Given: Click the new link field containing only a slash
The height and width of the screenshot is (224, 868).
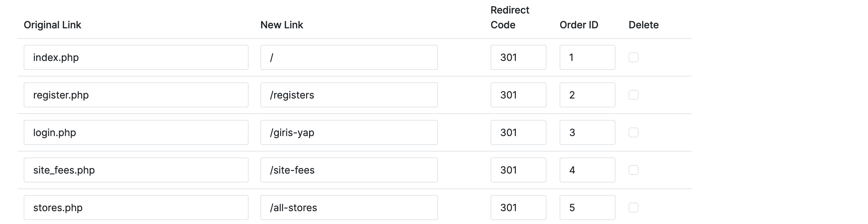Looking at the screenshot, I should tap(349, 57).
